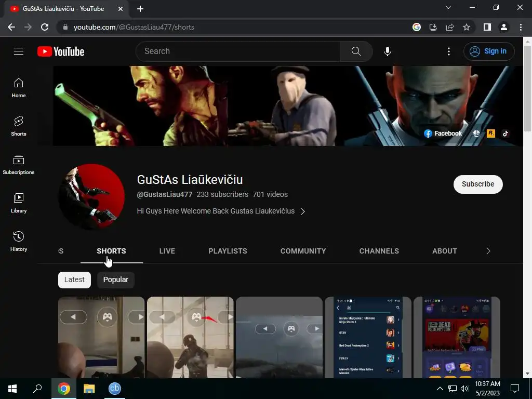Open the Windows Start menu
The width and height of the screenshot is (532, 399).
[x=12, y=389]
